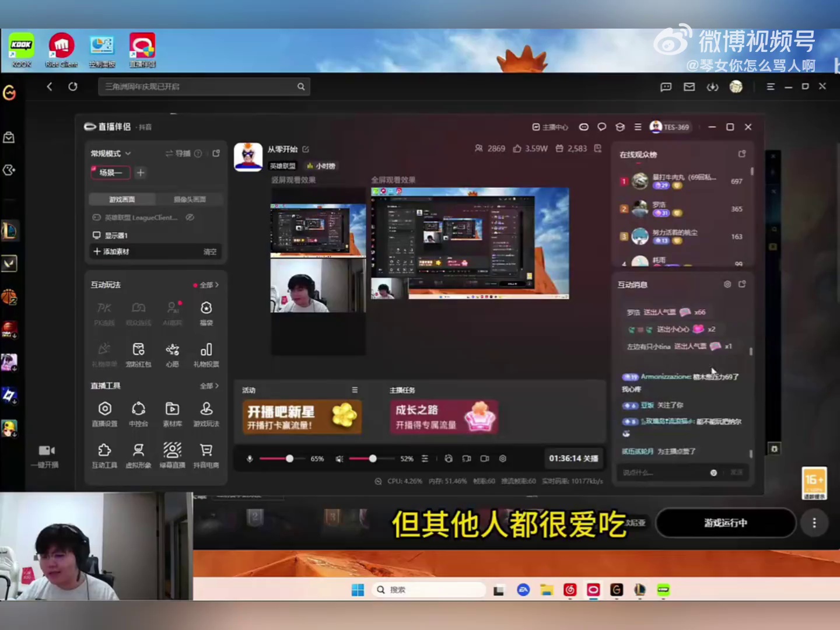Open the 活动 panel list menu
840x630 pixels.
355,390
